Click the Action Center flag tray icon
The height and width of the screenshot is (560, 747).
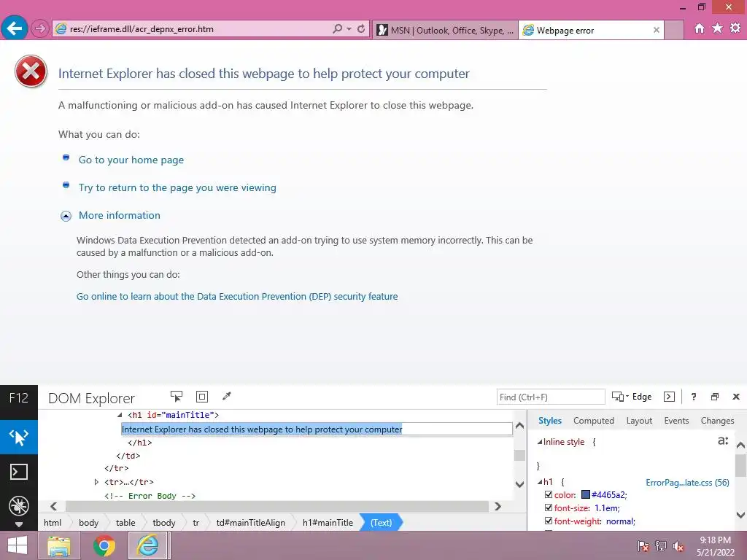pyautogui.click(x=643, y=546)
